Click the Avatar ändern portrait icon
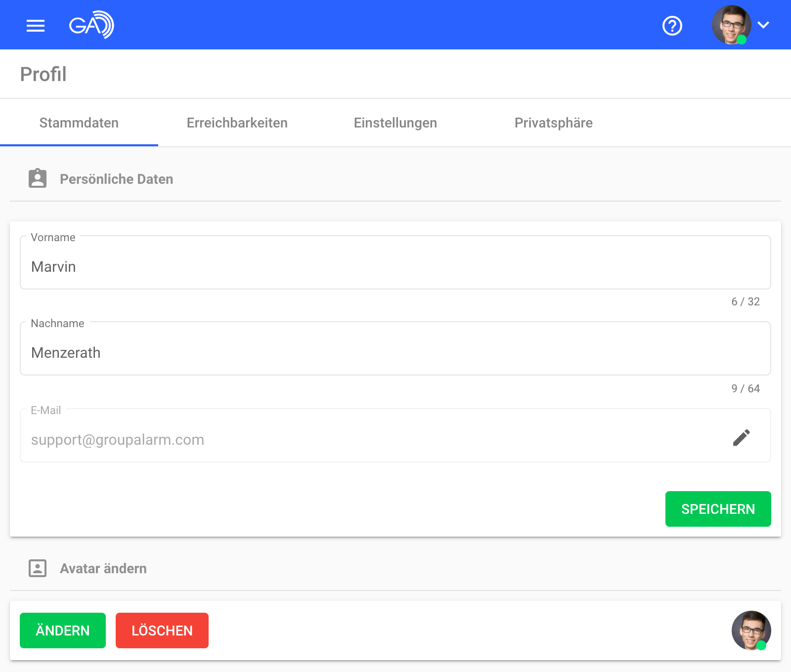Viewport: 791px width, 672px height. coord(38,568)
